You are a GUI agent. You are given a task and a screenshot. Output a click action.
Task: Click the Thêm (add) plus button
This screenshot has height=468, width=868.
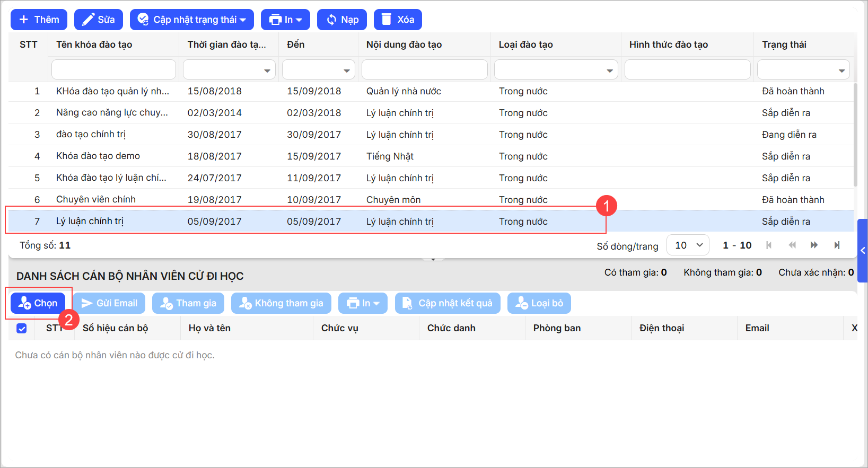coord(39,20)
